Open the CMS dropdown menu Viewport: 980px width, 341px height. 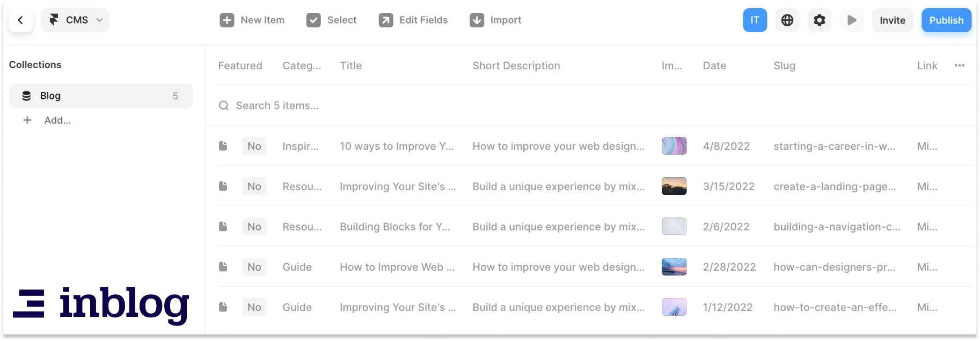75,20
